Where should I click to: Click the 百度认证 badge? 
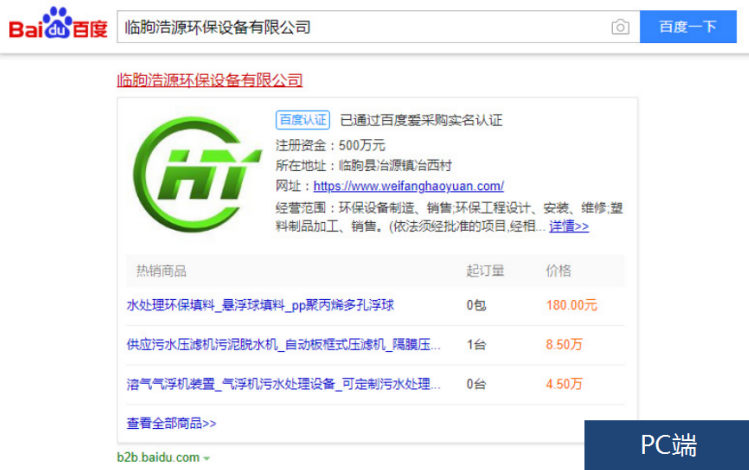pyautogui.click(x=303, y=120)
